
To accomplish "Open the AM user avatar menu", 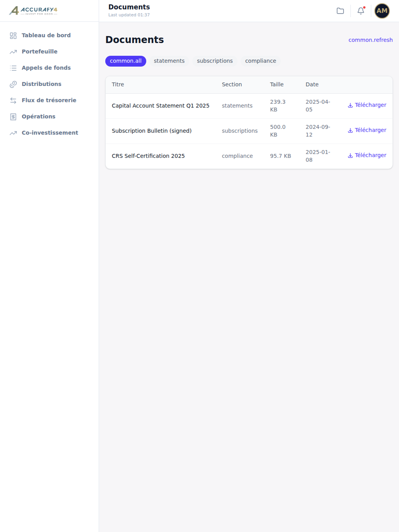I will [x=382, y=11].
